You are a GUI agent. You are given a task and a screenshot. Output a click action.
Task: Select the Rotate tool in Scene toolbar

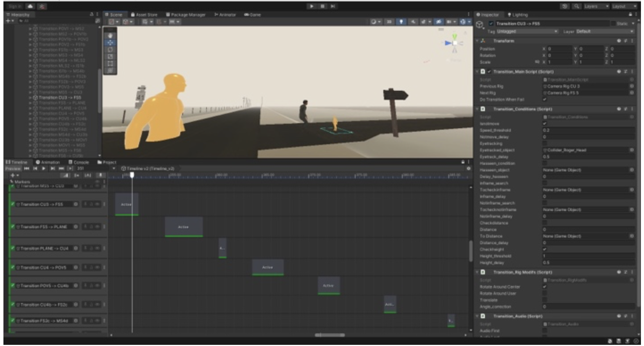pos(110,50)
